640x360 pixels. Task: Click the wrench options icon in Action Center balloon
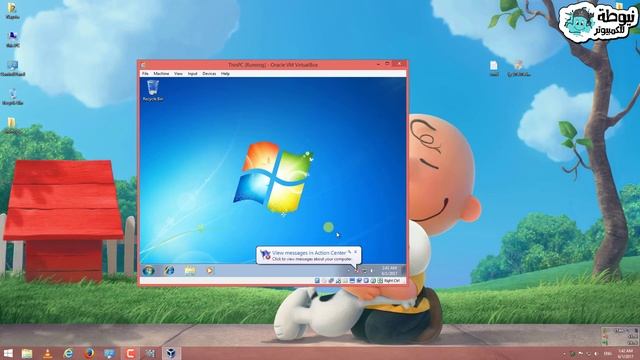click(x=350, y=252)
